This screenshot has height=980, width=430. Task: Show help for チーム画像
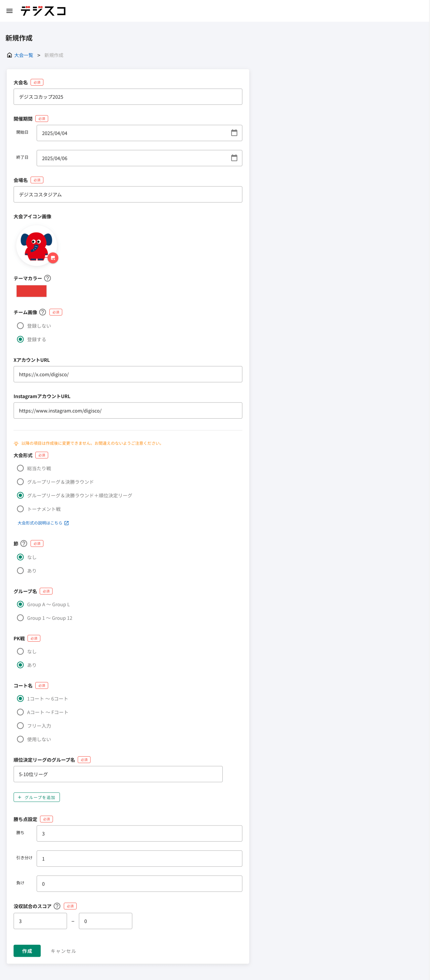pyautogui.click(x=43, y=312)
